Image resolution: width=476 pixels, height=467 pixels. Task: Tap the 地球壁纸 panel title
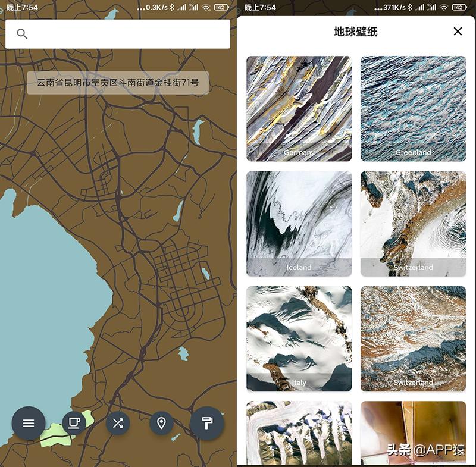point(356,32)
